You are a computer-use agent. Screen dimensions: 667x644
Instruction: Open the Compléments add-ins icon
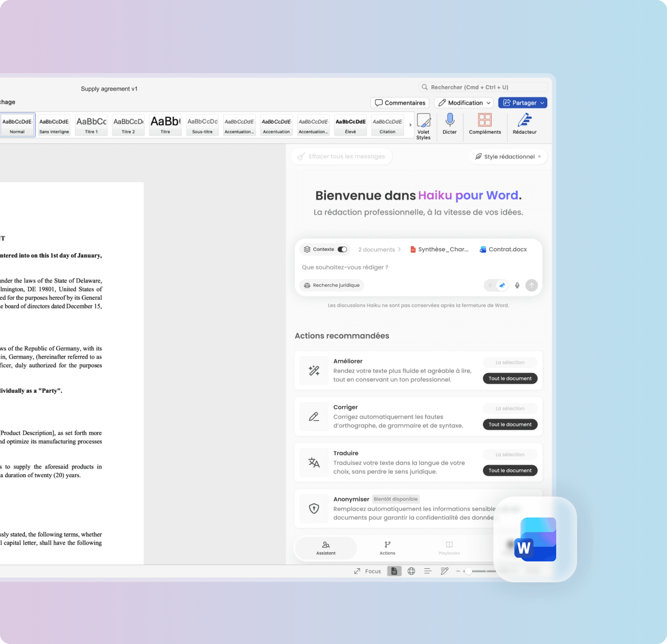click(485, 120)
